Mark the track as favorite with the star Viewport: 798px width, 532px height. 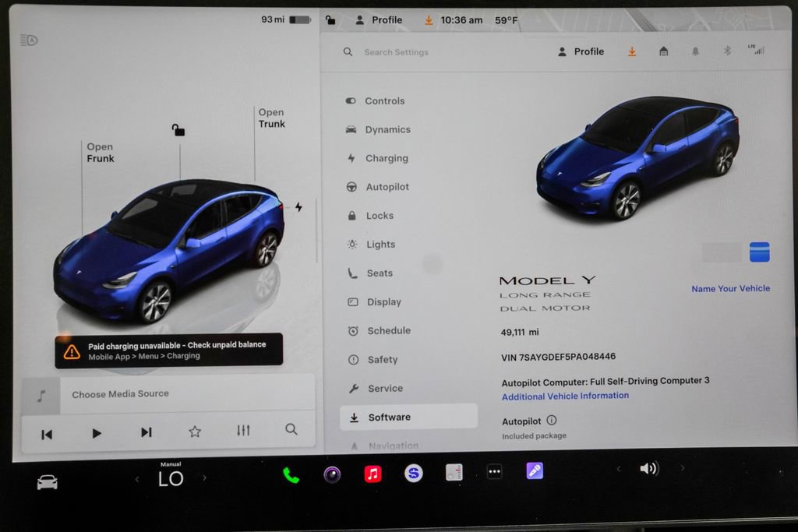point(195,432)
